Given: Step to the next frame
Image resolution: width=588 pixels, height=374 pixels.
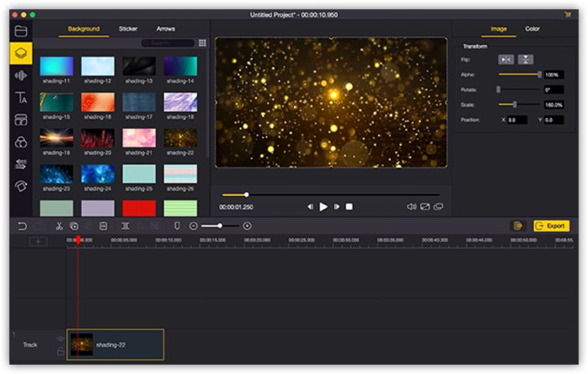Looking at the screenshot, I should (336, 207).
